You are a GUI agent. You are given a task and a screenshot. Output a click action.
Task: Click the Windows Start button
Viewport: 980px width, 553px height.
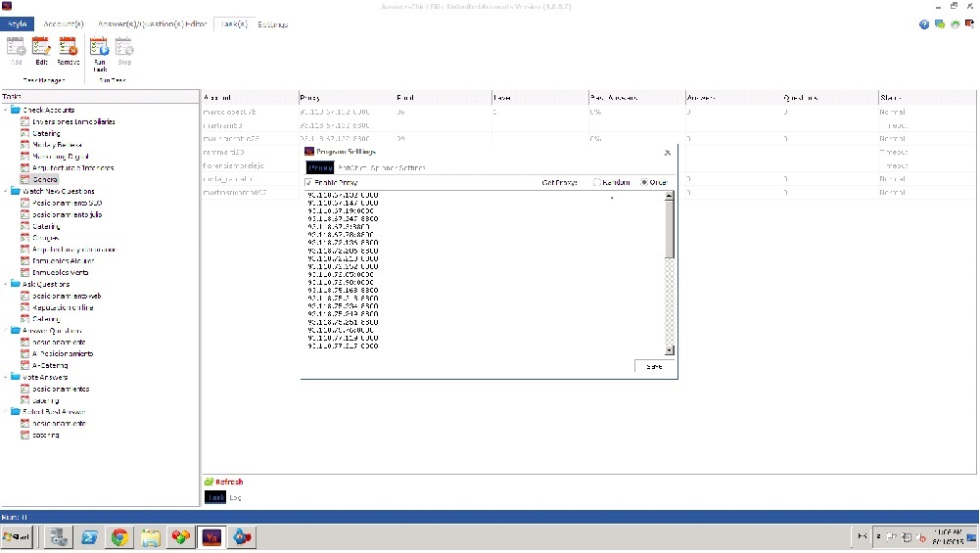tap(18, 536)
